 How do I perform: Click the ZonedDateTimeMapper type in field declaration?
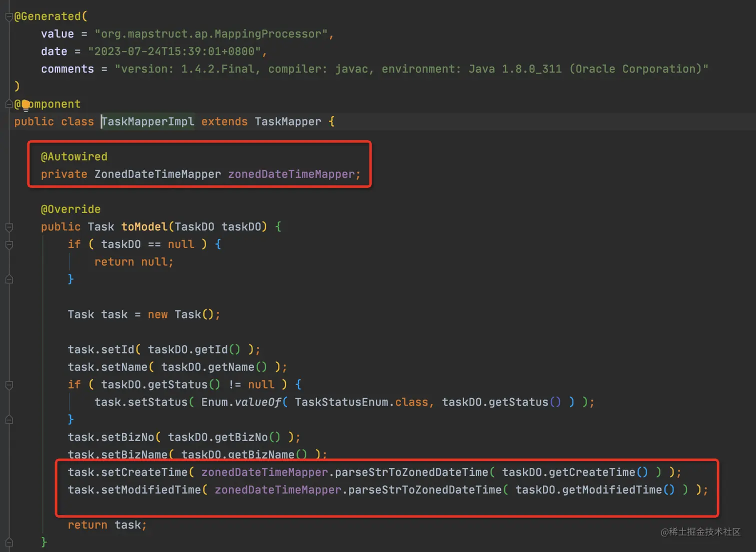(157, 174)
